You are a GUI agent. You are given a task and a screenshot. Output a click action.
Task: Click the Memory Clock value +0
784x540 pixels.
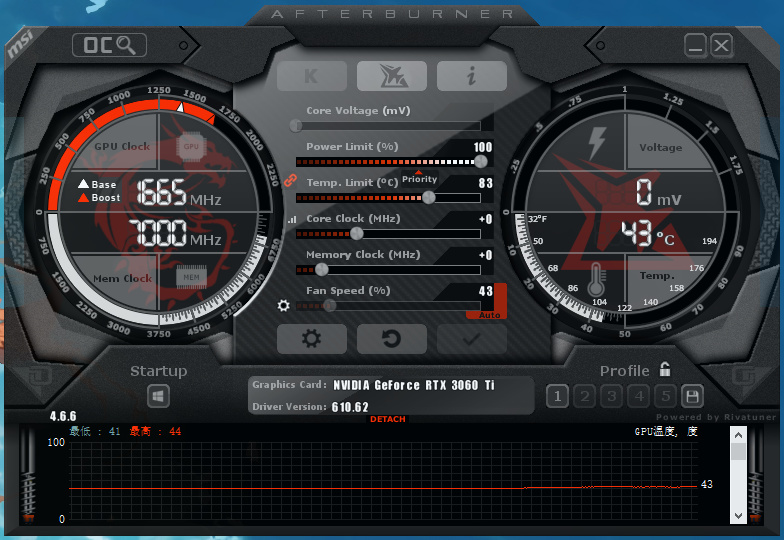pyautogui.click(x=486, y=255)
